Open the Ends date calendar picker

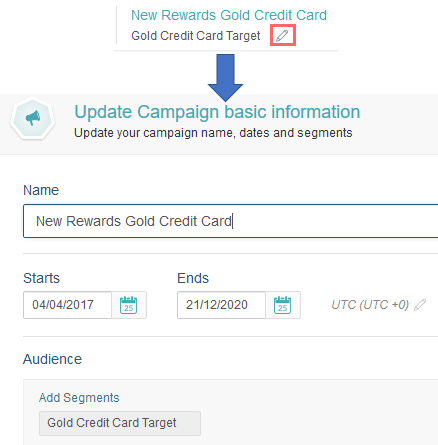point(283,305)
